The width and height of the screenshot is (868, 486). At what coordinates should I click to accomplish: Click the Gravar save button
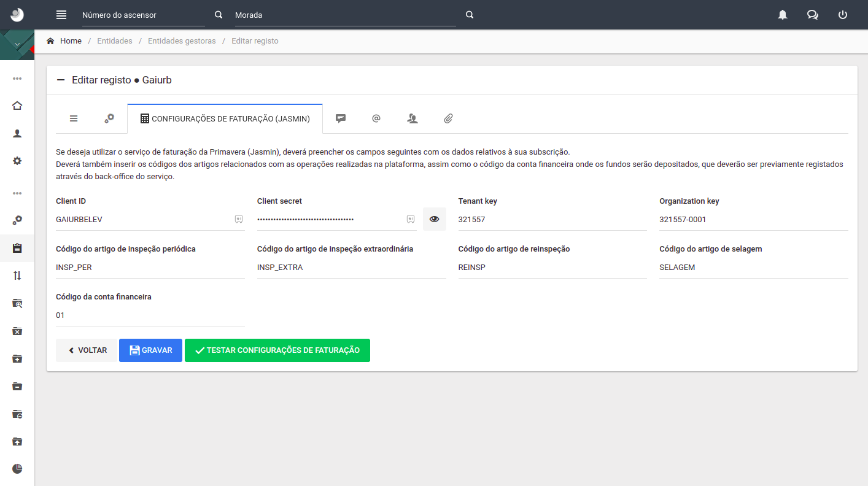point(150,350)
